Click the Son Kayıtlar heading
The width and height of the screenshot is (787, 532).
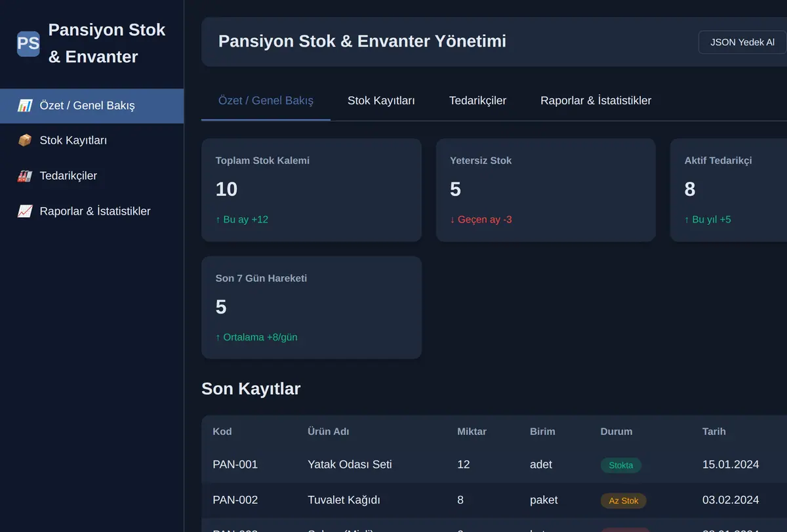251,389
